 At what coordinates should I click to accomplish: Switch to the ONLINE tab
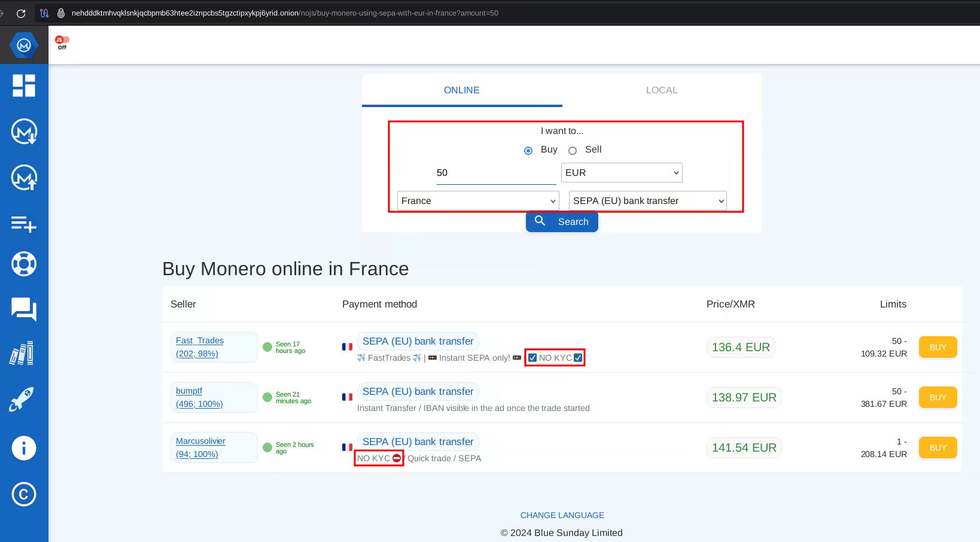(462, 90)
